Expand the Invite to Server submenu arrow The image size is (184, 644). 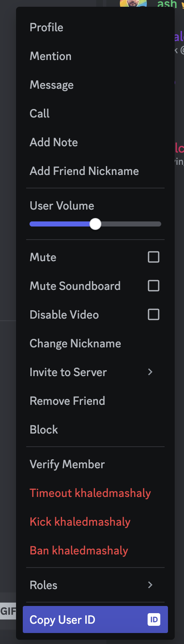pyautogui.click(x=150, y=372)
